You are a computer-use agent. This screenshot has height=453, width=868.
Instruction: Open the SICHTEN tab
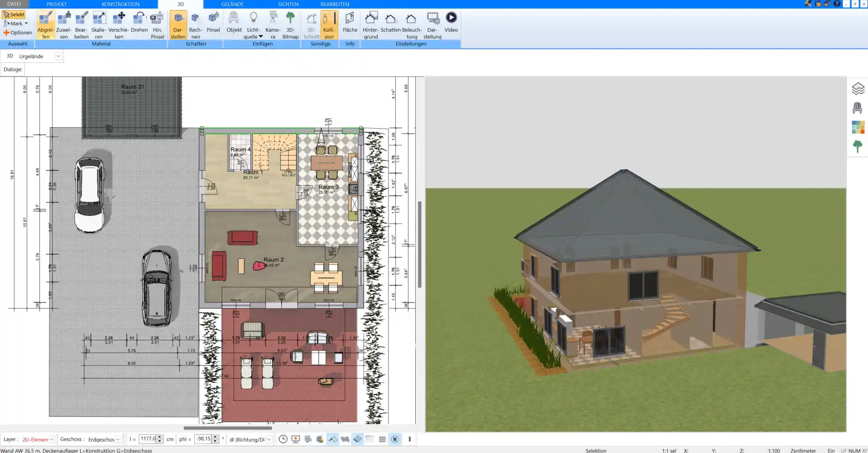coord(288,4)
